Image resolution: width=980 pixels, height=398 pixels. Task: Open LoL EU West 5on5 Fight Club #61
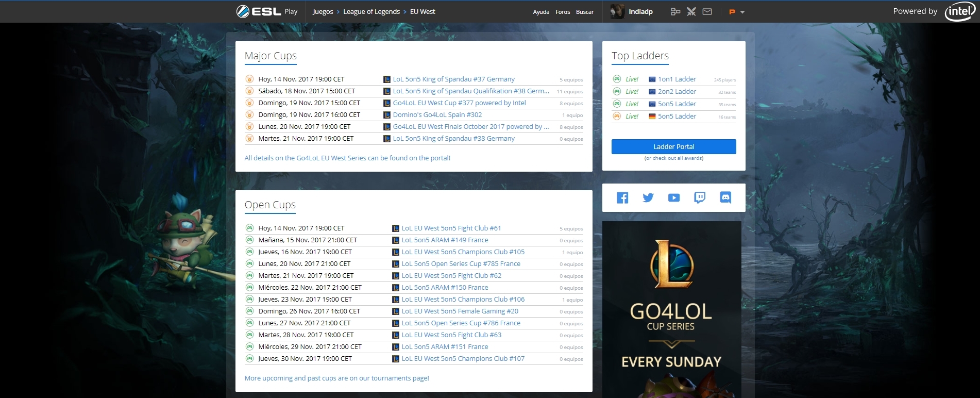click(x=451, y=228)
